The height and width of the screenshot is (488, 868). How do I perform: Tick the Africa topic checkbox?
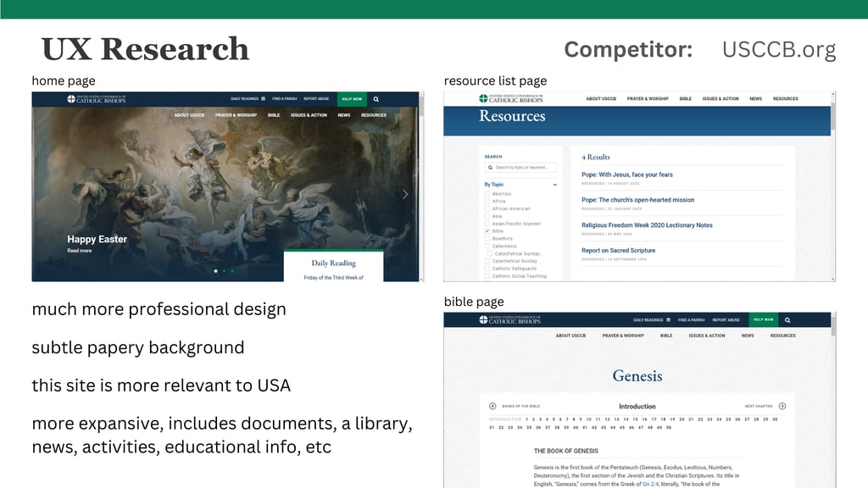(x=487, y=202)
